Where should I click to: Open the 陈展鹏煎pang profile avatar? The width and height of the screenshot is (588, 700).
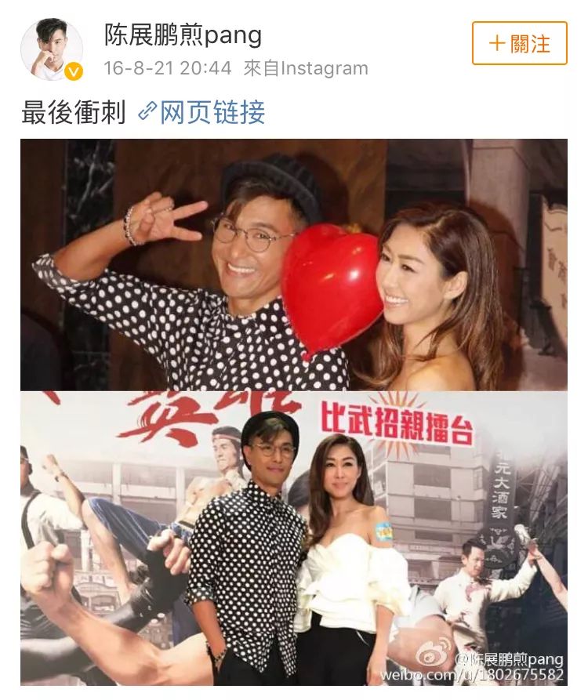52,49
